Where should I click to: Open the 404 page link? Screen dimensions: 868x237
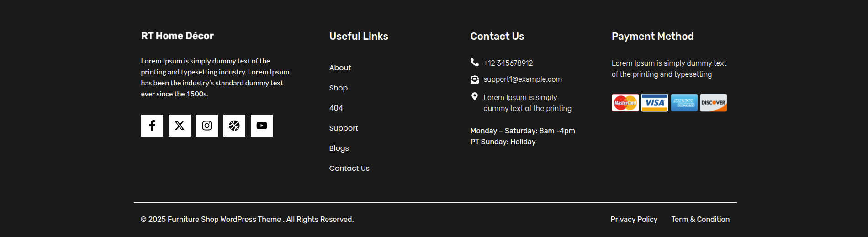coord(336,108)
